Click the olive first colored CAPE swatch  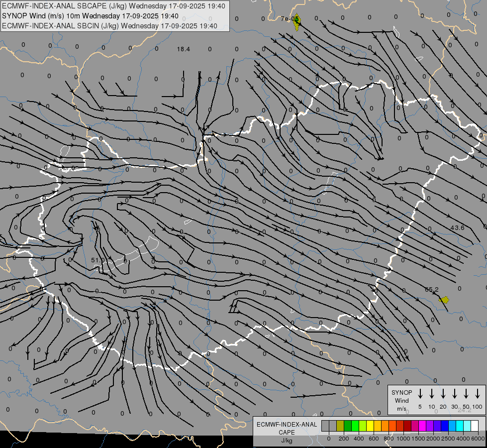[x=340, y=426]
